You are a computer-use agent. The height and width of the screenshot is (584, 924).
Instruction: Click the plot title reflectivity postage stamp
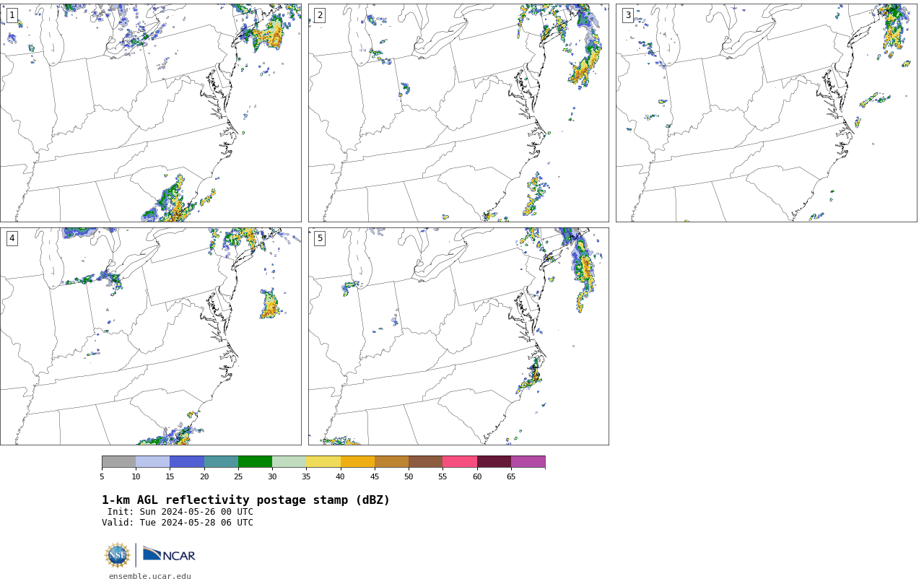[x=245, y=500]
